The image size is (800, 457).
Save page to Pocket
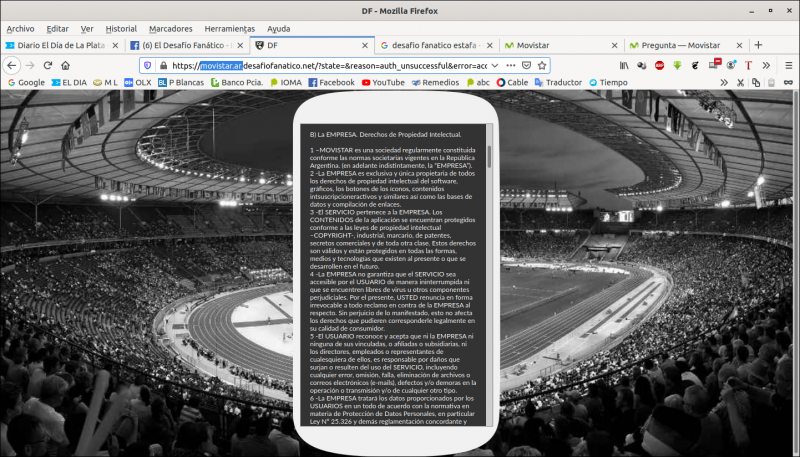coord(527,65)
